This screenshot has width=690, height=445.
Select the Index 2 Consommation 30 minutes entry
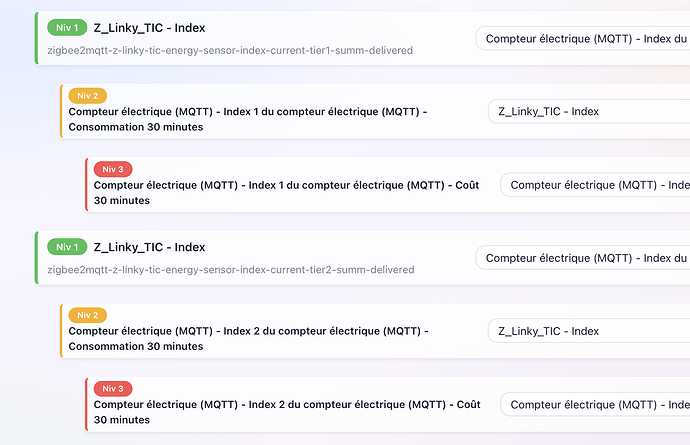[248, 338]
